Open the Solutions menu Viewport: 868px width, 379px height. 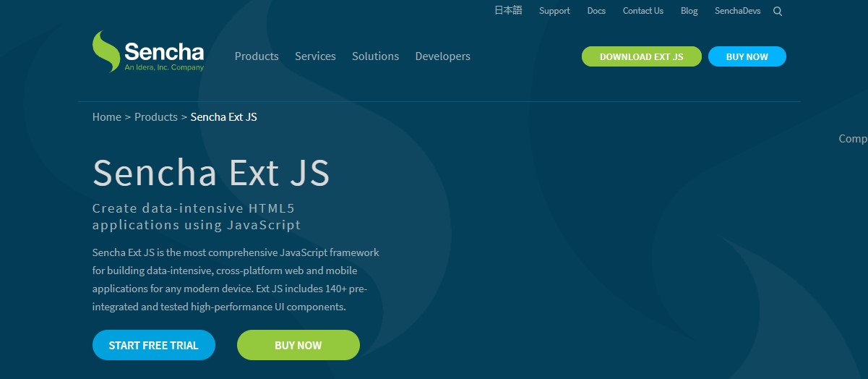[375, 56]
